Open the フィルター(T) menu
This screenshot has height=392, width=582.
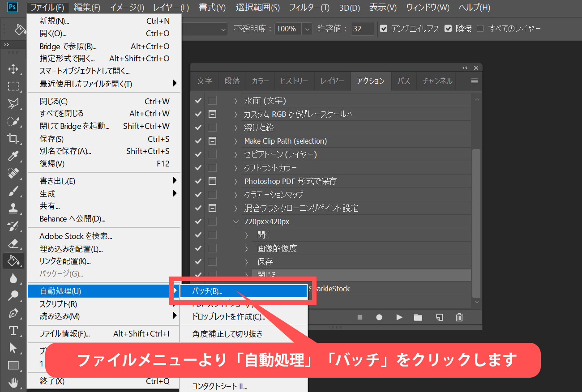[x=309, y=7]
